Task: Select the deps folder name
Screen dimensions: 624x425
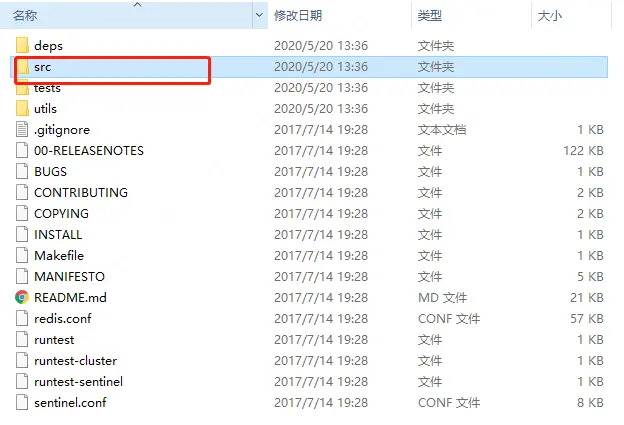Action: pyautogui.click(x=49, y=46)
